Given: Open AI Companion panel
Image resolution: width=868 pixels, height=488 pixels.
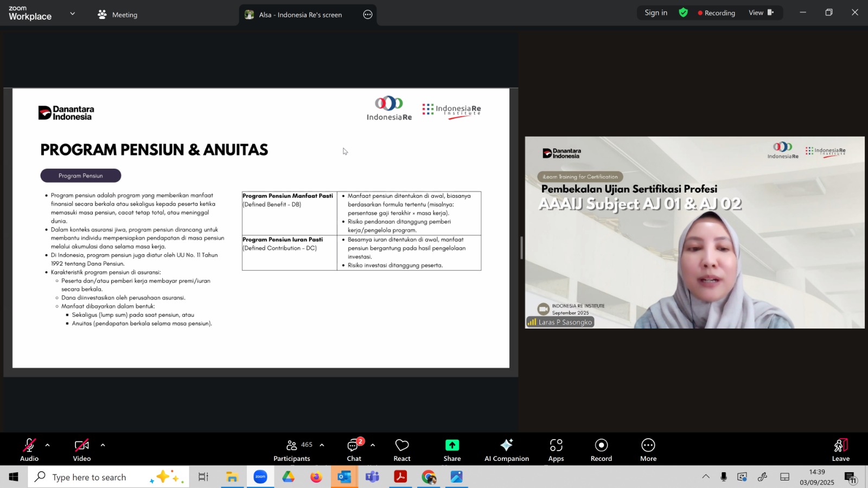Looking at the screenshot, I should 506,450.
